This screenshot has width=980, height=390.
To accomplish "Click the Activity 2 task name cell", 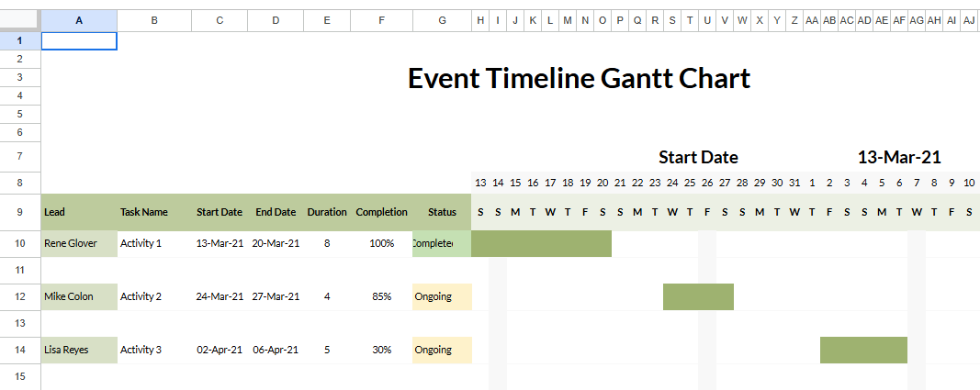I will pos(154,296).
